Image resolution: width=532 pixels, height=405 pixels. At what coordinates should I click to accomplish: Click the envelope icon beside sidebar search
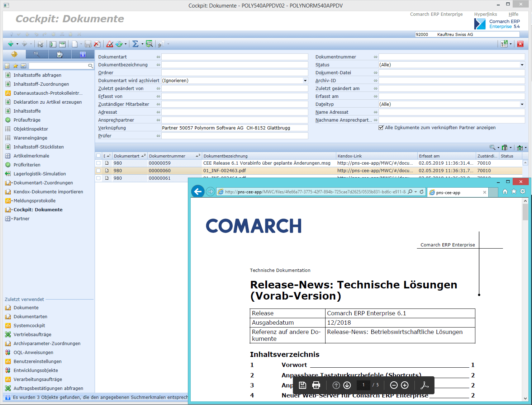point(23,66)
